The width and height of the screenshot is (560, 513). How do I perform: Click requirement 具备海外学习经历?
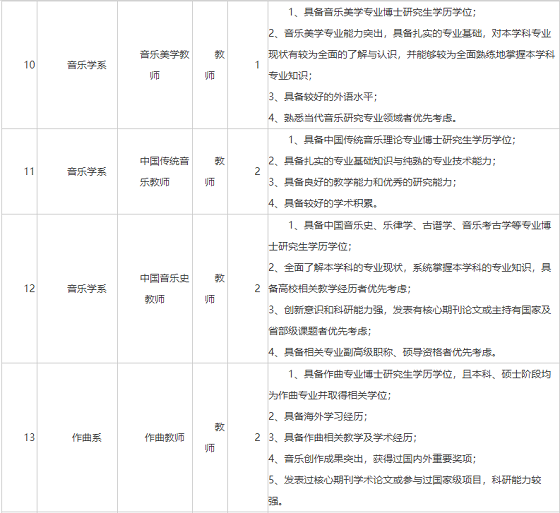point(324,416)
